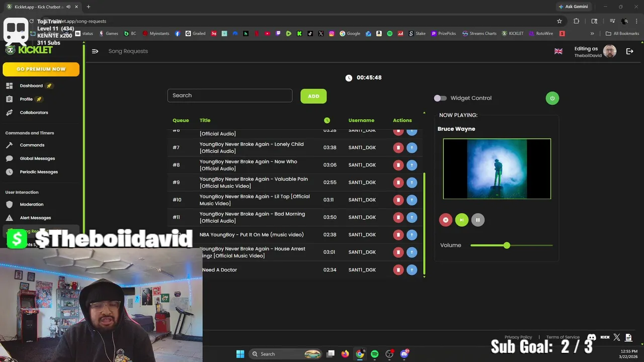Move House Arrest Tingz up
This screenshot has height=362, width=644.
[412, 252]
